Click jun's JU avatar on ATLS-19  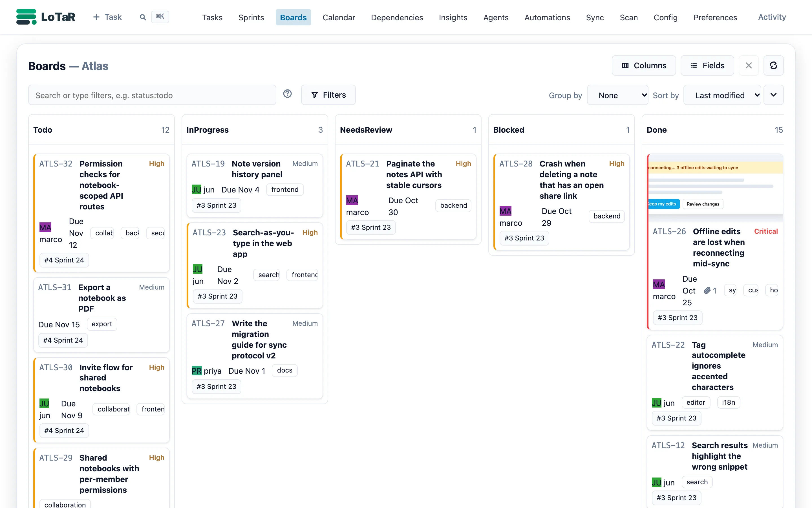[196, 189]
